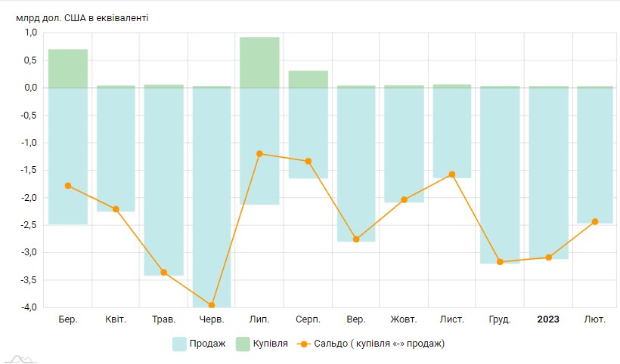Click the orange Сальдо legend marker icon
The height and width of the screenshot is (364, 620).
tap(302, 344)
